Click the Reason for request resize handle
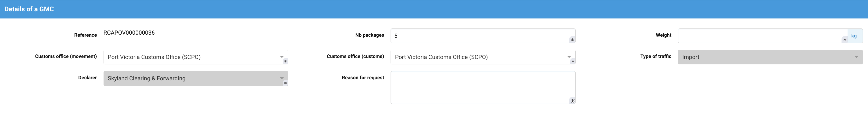Screen dimensions: 868x118 (572, 101)
